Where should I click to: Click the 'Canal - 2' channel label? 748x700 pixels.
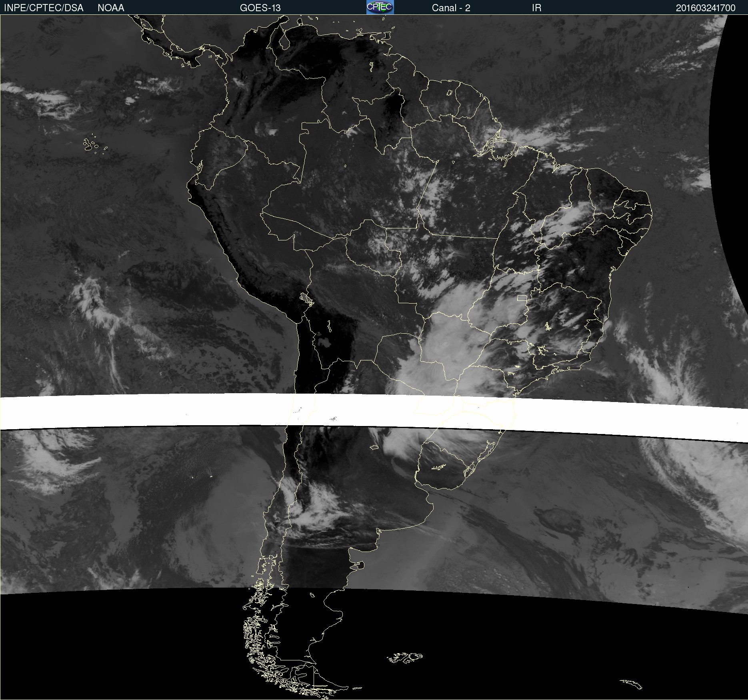(451, 8)
